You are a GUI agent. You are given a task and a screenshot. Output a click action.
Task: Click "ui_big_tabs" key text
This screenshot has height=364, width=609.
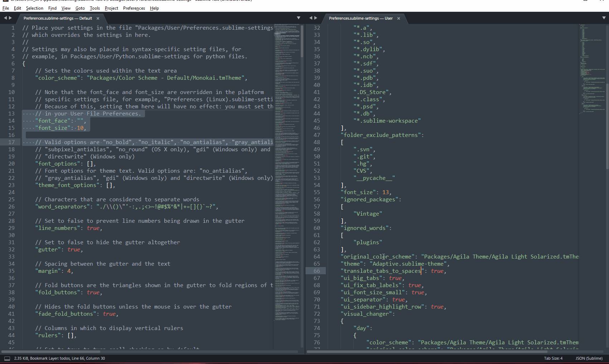(361, 278)
